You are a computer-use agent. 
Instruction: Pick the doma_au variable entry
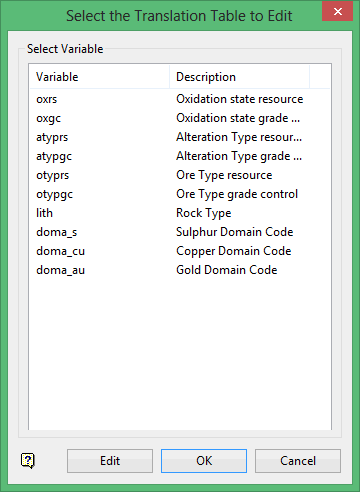[180, 270]
